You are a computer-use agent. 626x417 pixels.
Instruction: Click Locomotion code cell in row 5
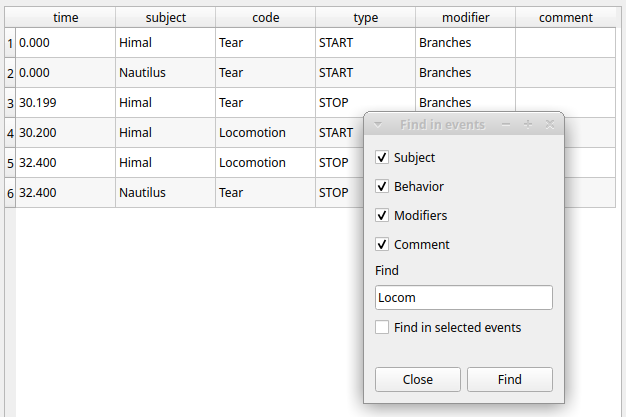[x=265, y=163]
